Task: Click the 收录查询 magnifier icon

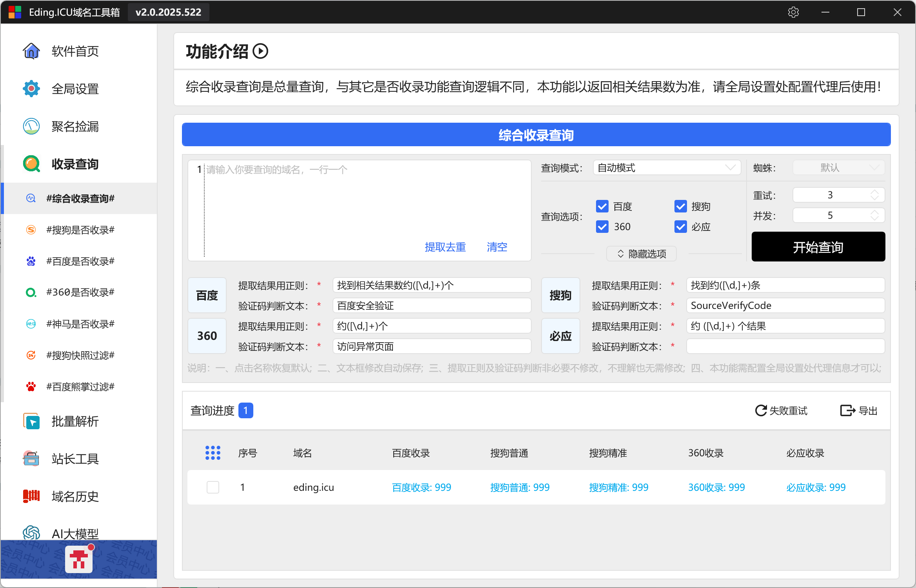Action: [31, 164]
